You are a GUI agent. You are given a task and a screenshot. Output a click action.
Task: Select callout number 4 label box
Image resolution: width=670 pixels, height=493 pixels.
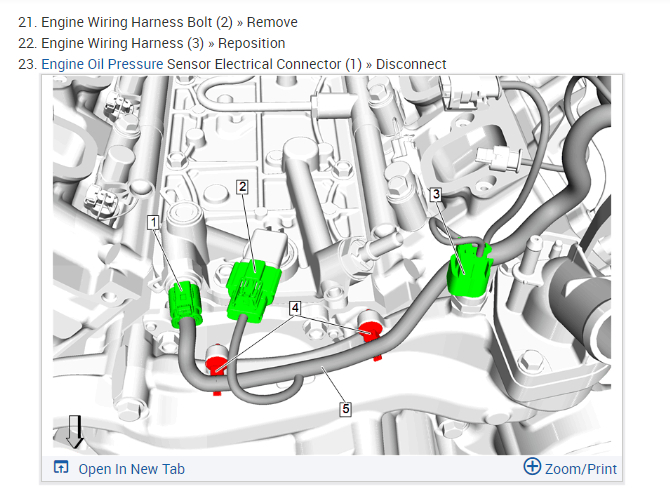pyautogui.click(x=294, y=309)
